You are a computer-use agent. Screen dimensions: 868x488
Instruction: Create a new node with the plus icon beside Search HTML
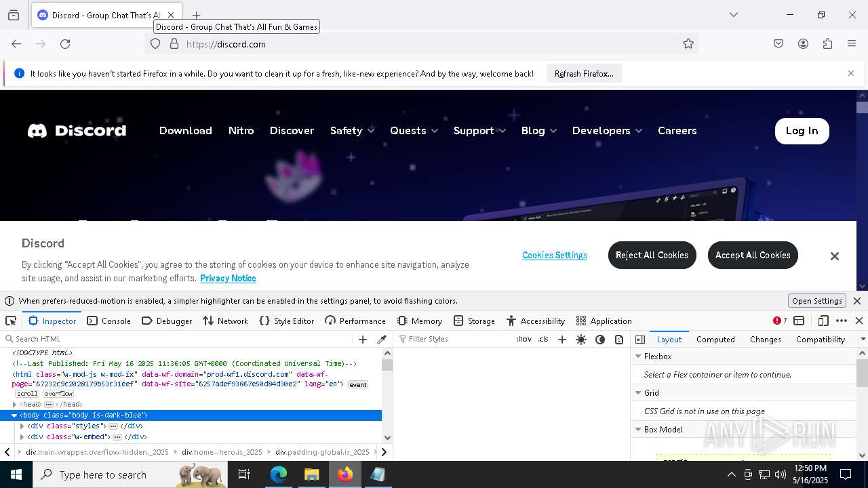[363, 340]
